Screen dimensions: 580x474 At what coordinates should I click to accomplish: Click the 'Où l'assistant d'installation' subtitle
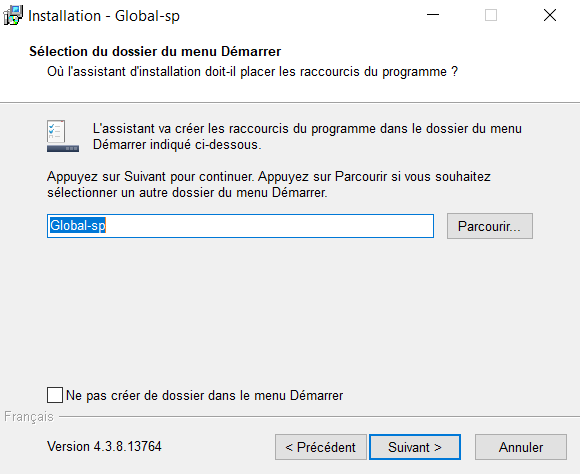coord(253,71)
